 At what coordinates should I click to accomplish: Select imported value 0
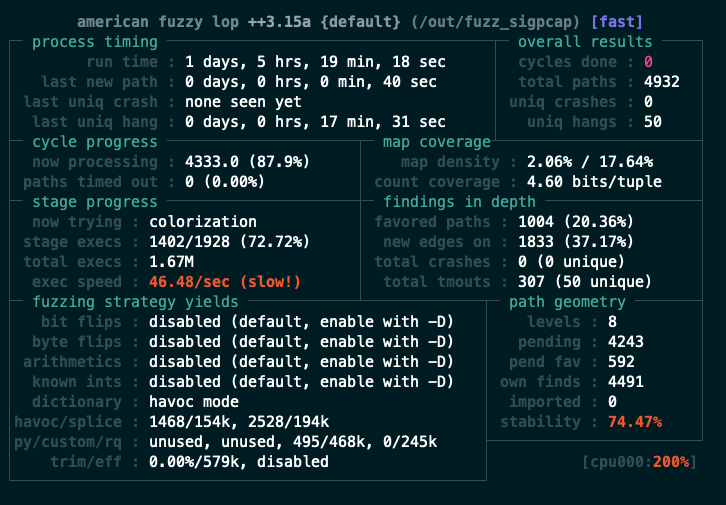tap(612, 402)
